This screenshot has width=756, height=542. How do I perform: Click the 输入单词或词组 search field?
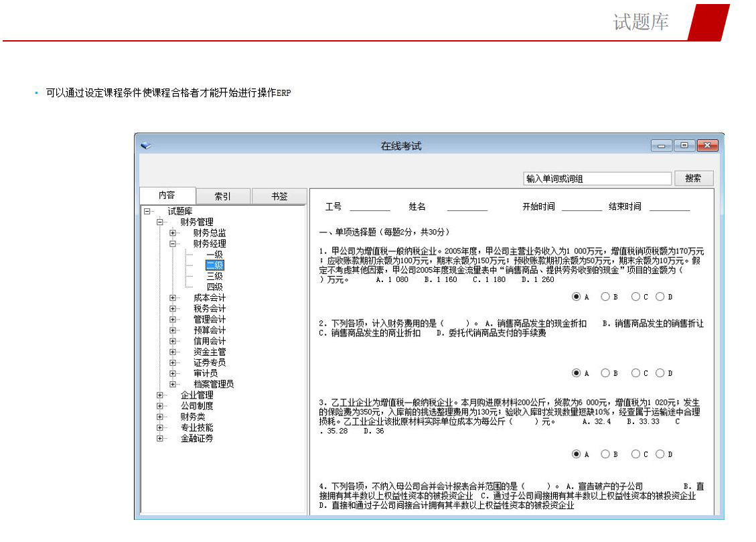click(597, 179)
